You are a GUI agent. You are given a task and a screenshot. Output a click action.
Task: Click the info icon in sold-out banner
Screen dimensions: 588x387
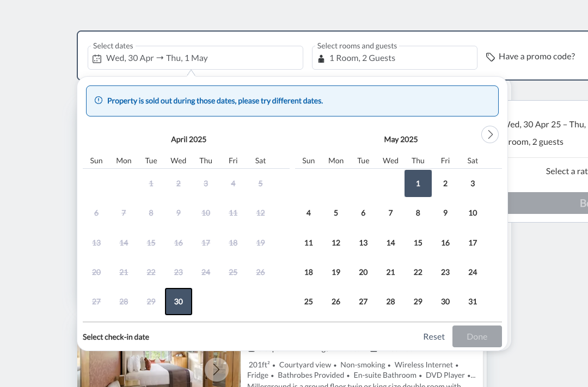click(x=99, y=100)
